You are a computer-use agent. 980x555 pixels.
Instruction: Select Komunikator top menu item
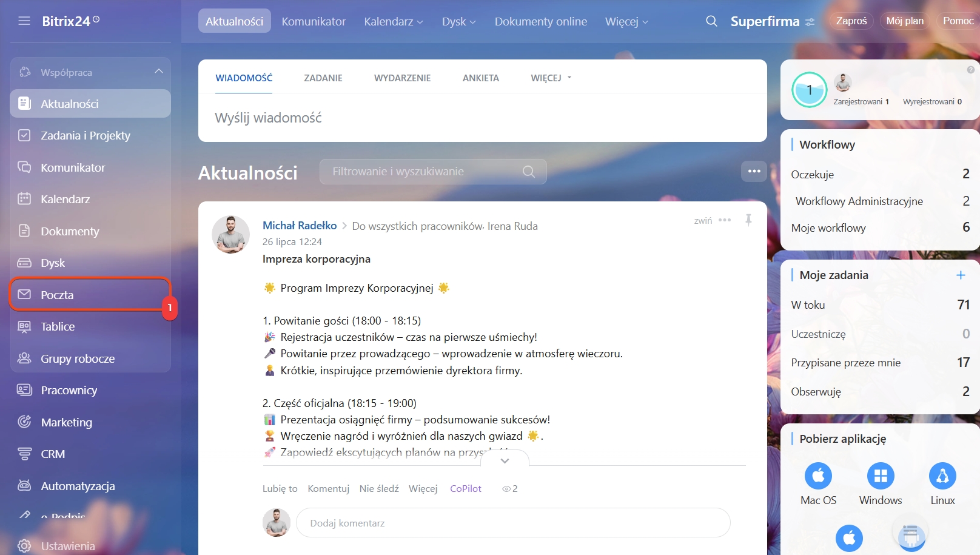(314, 21)
